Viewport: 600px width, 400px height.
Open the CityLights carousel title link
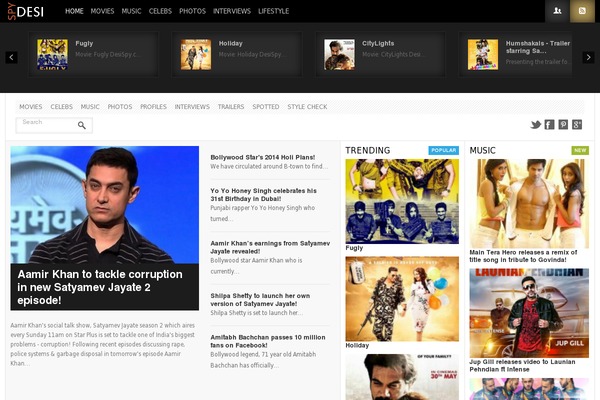tap(378, 43)
